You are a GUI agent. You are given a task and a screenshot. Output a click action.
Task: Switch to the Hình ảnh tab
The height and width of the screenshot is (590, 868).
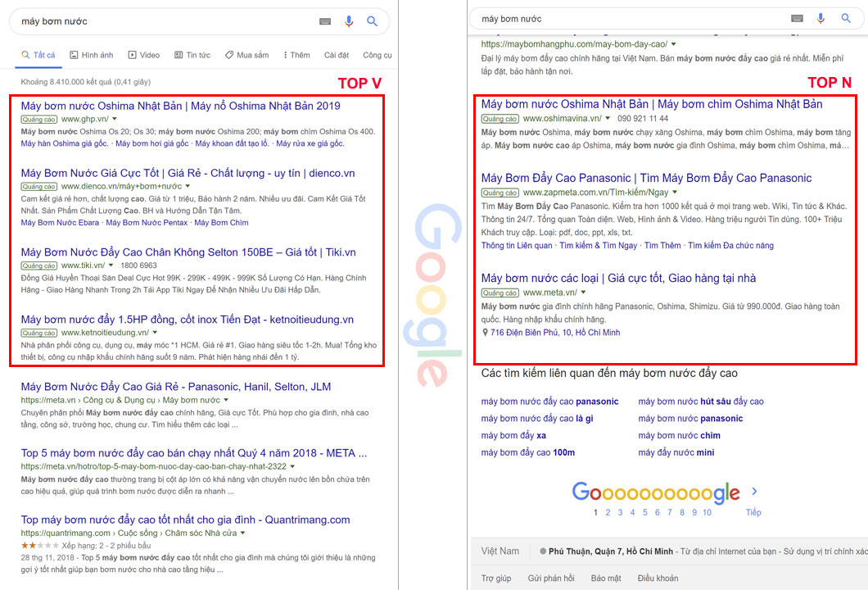pyautogui.click(x=92, y=55)
